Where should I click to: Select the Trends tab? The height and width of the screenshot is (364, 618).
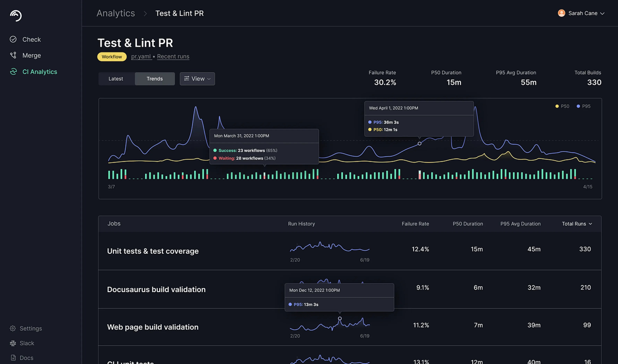click(x=154, y=79)
